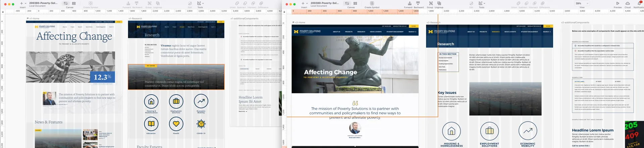Select the v1-Research artboard title
This screenshot has height=148, width=644.
[135, 18]
